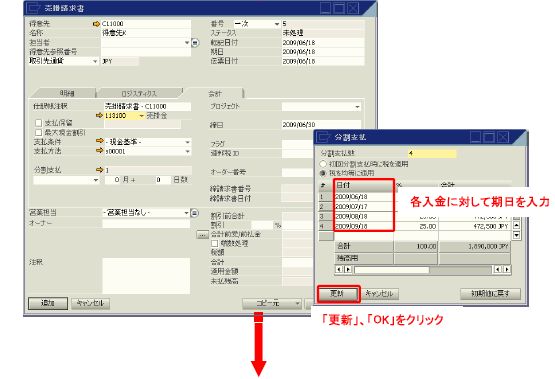Click the horizontal scrollbar in installments table

pos(423,270)
